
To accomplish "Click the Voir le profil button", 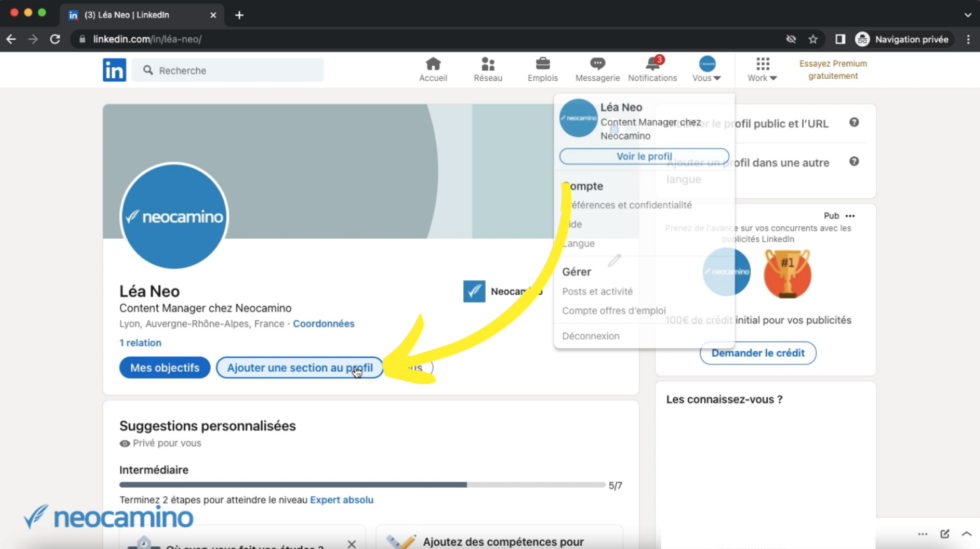I will 644,156.
